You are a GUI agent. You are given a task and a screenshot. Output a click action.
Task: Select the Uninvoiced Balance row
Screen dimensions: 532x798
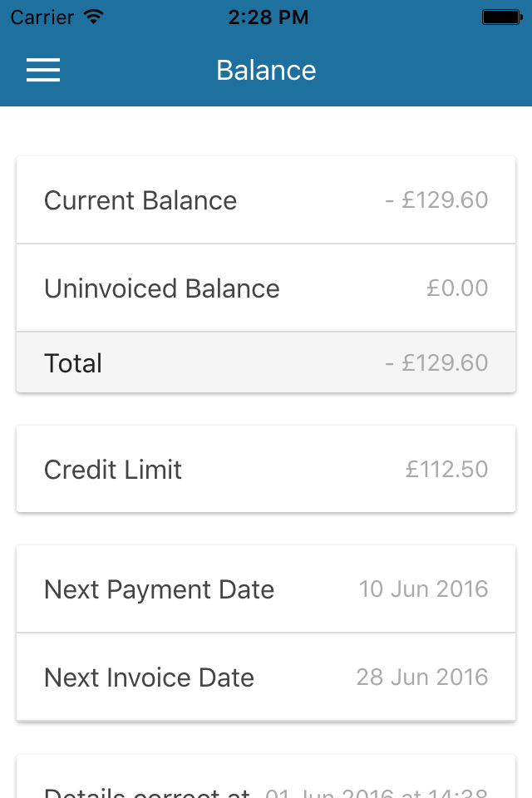(x=266, y=288)
